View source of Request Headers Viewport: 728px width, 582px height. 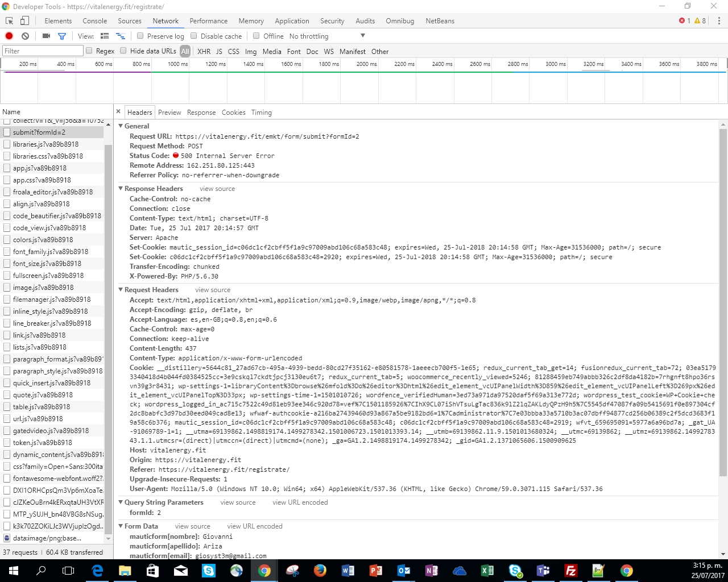pyautogui.click(x=213, y=290)
